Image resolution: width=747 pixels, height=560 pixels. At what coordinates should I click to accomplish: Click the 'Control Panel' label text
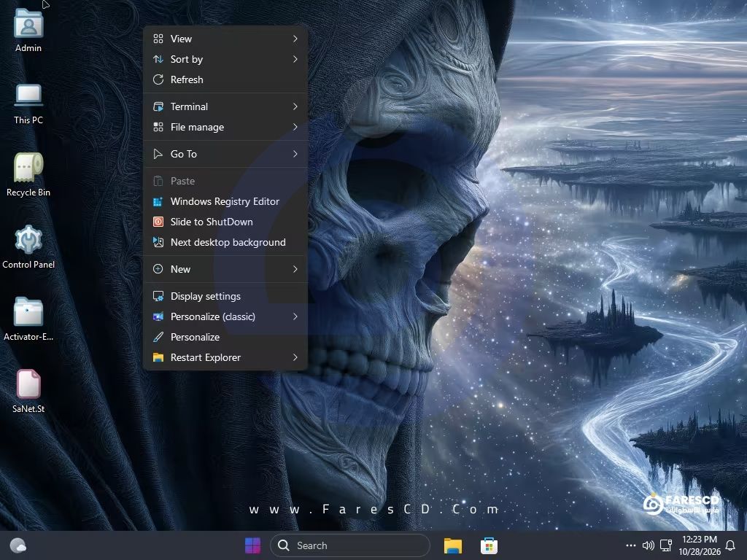click(28, 264)
